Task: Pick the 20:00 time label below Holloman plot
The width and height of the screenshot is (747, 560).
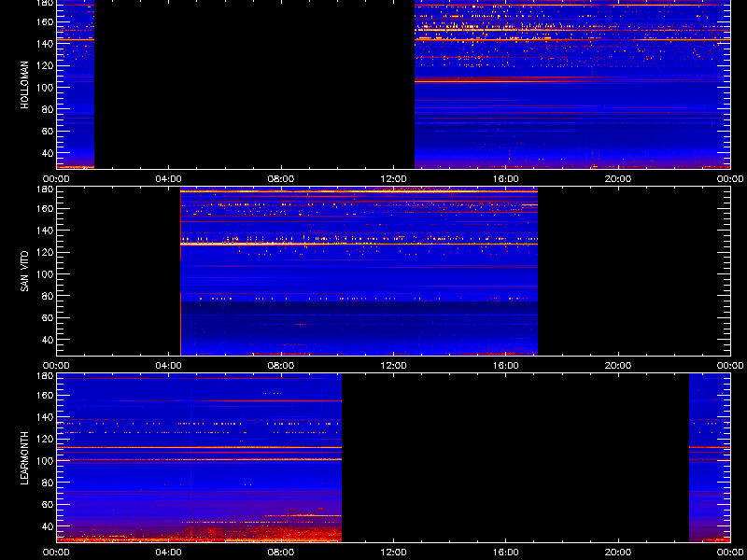Action: tap(618, 179)
